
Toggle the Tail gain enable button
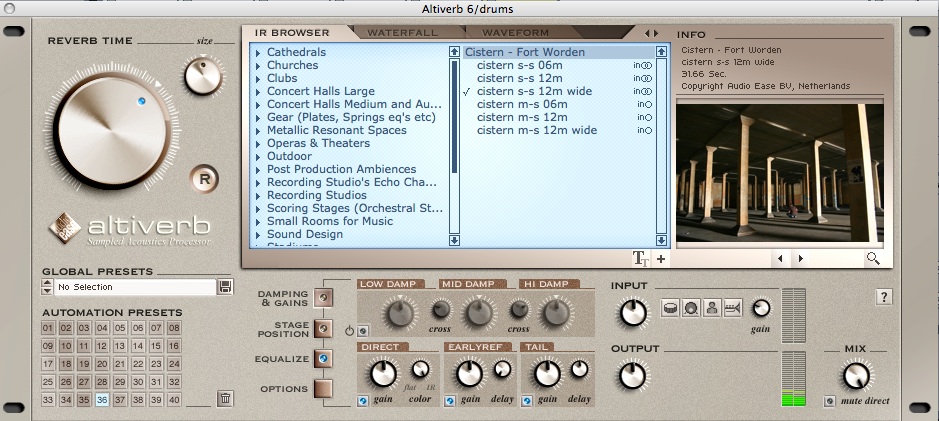(x=526, y=401)
